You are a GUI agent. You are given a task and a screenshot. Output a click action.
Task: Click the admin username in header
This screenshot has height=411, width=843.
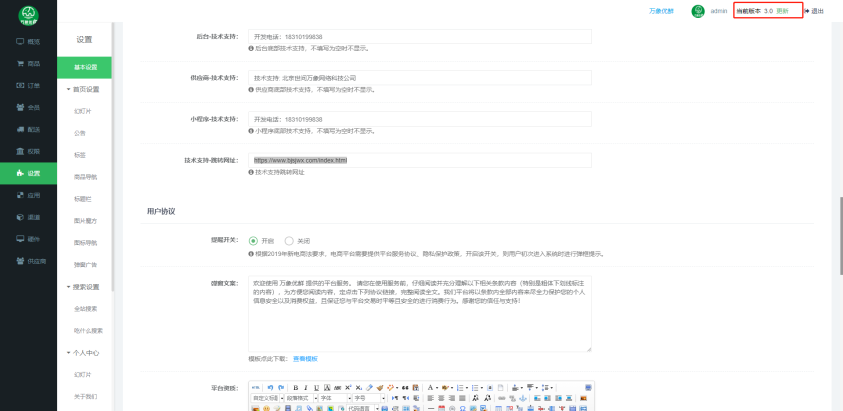[719, 11]
